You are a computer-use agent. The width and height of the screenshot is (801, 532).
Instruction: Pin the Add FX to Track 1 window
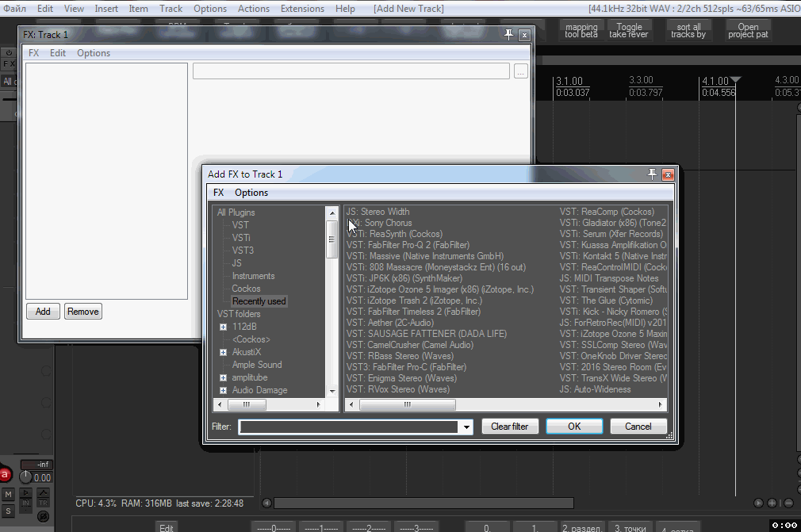click(653, 174)
